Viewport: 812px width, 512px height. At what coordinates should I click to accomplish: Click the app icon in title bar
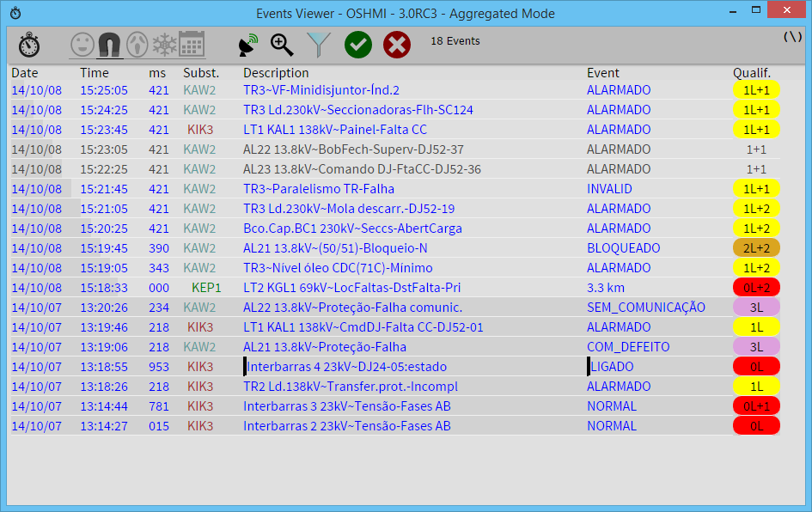15,13
